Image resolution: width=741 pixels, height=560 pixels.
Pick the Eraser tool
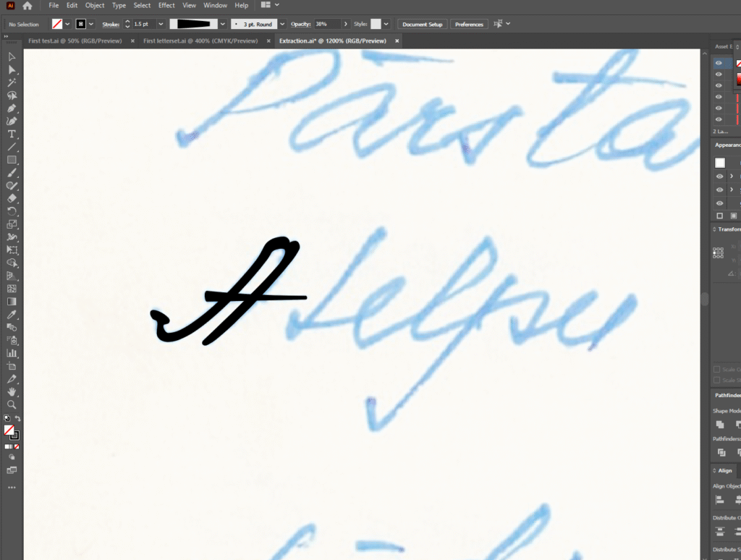12,198
